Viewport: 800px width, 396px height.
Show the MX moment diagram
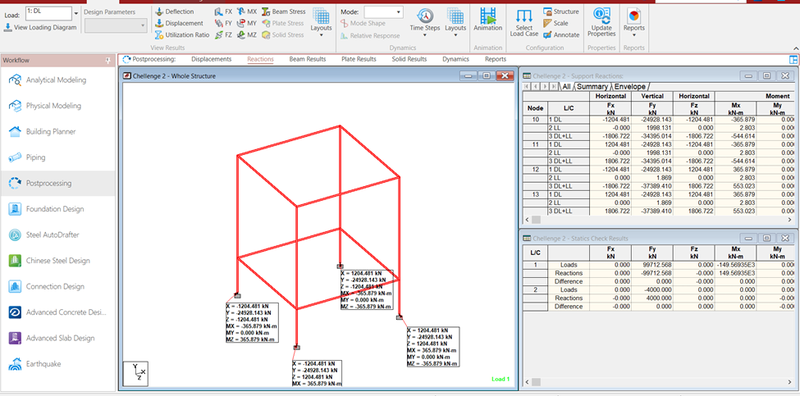pyautogui.click(x=247, y=11)
